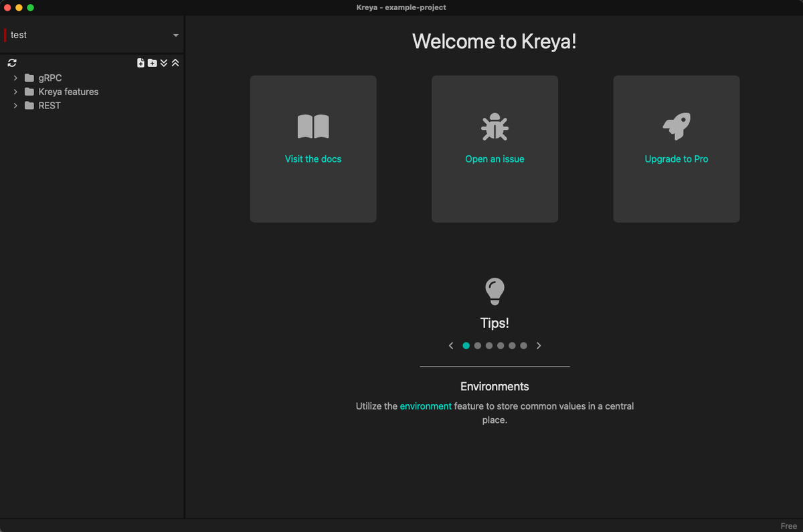Viewport: 803px width, 532px height.
Task: Collapse all folders using the double-chevron-up icon
Action: [175, 62]
